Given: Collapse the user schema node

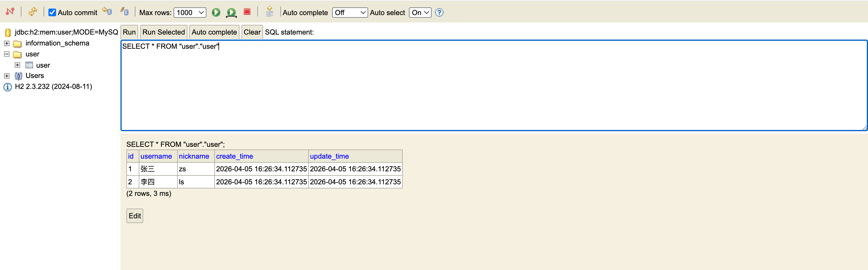Looking at the screenshot, I should (x=7, y=54).
